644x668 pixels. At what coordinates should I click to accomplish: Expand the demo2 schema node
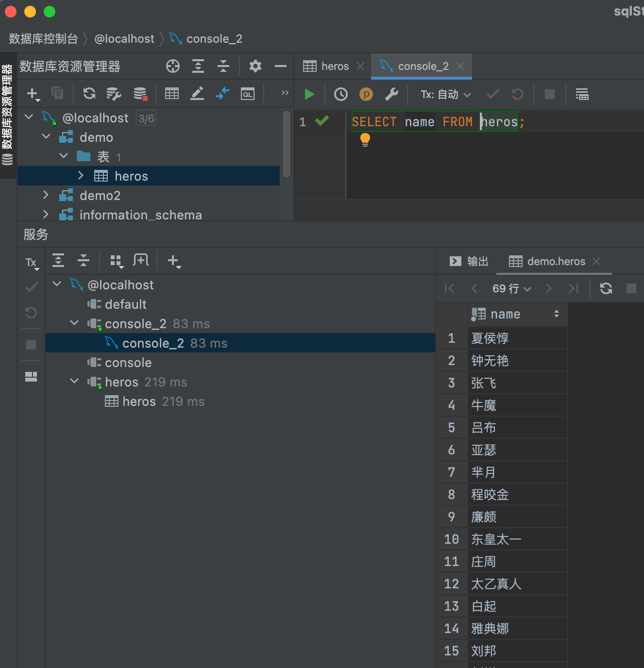click(46, 195)
